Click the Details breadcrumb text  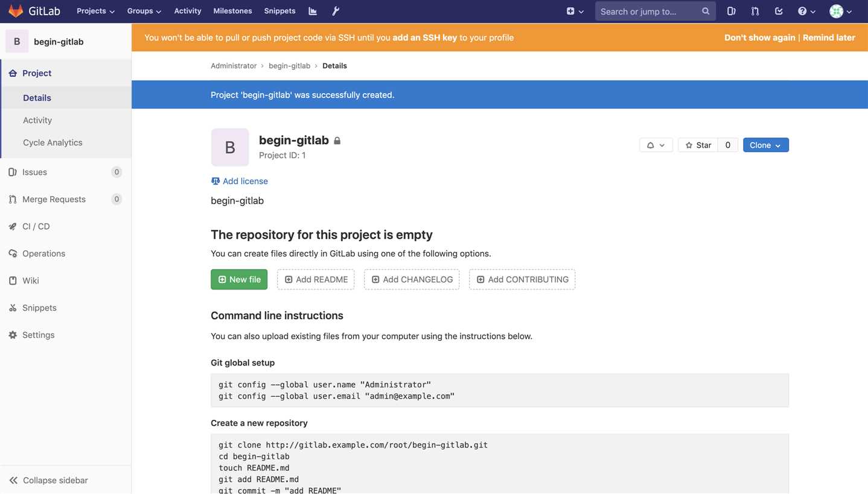(x=334, y=66)
